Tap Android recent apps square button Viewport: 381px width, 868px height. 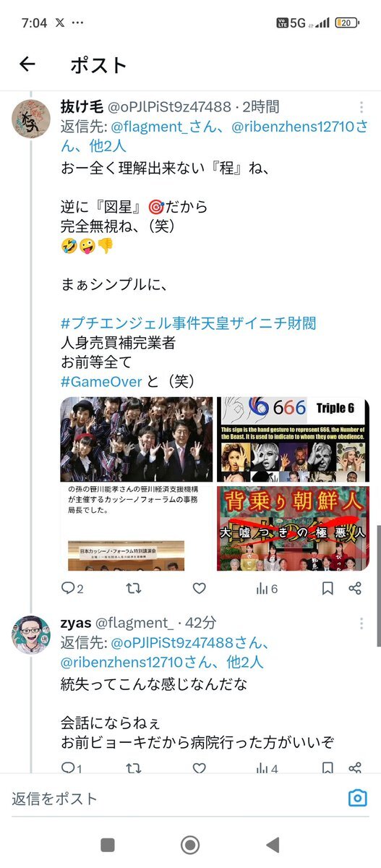[108, 845]
